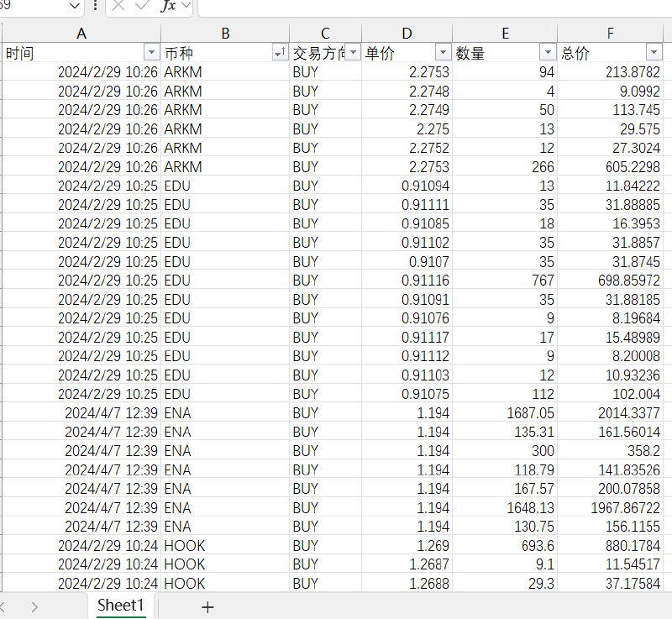Select total cell 880.1784
Viewport: 672px width, 619px height.
[611, 545]
